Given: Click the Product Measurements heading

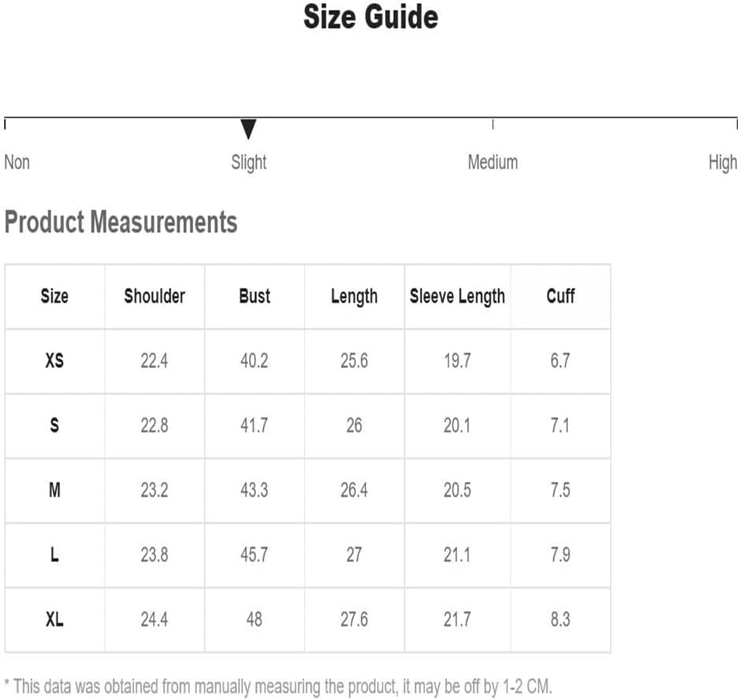Looking at the screenshot, I should 120,222.
